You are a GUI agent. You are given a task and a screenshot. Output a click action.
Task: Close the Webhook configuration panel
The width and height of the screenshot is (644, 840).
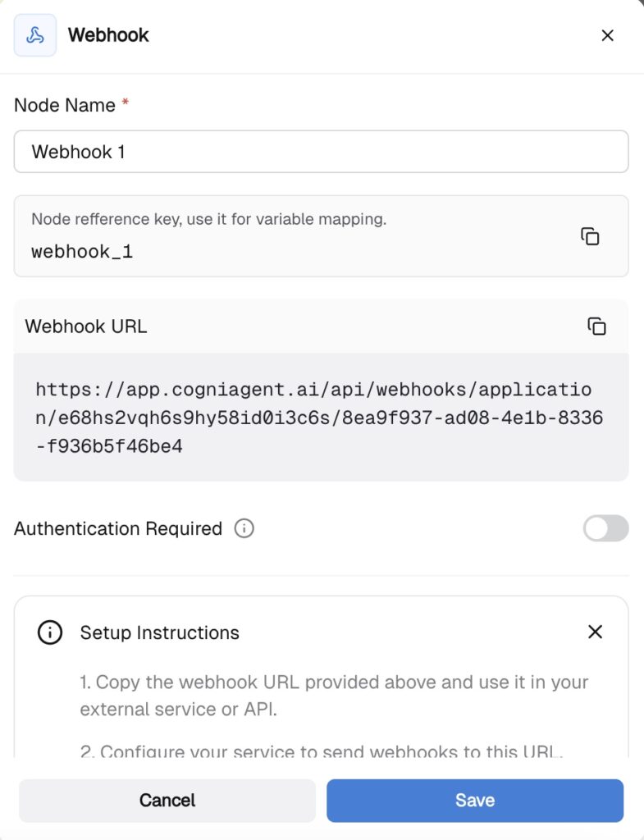point(607,35)
